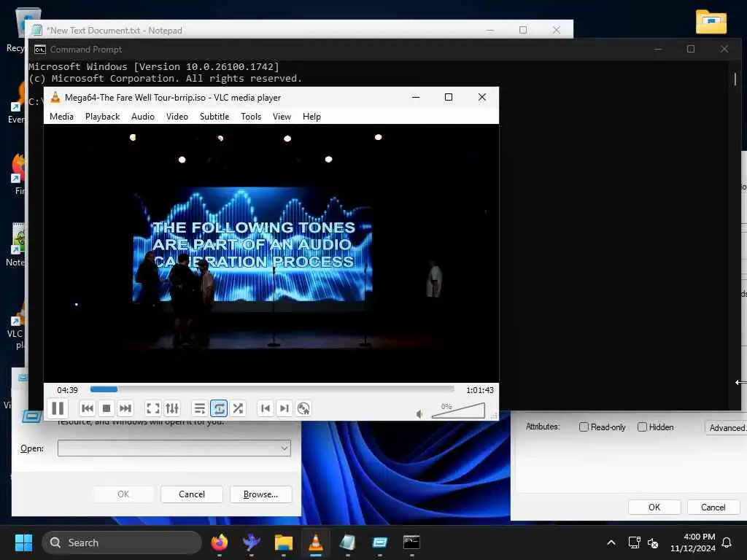Click the Command Prompt title bar icon
Image resolution: width=747 pixels, height=560 pixels.
(x=40, y=50)
